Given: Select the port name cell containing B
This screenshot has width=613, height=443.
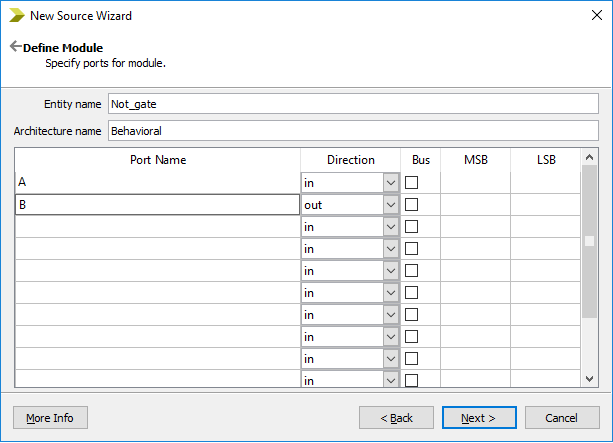Looking at the screenshot, I should pyautogui.click(x=157, y=205).
